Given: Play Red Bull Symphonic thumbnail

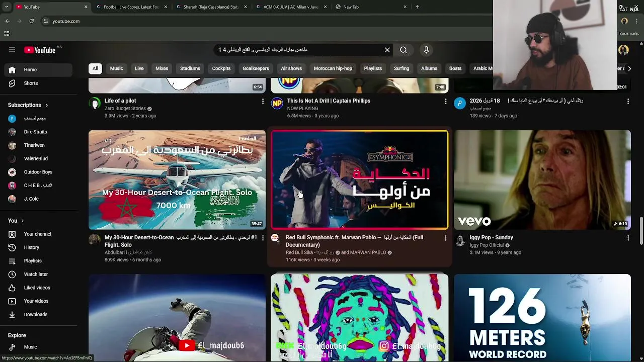Looking at the screenshot, I should pyautogui.click(x=360, y=180).
